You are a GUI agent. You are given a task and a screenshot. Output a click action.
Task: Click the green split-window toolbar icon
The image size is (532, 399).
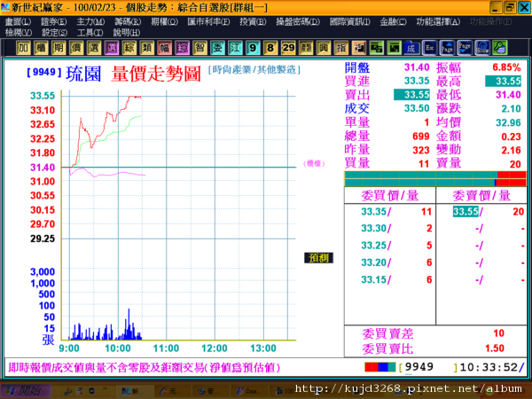(376, 48)
